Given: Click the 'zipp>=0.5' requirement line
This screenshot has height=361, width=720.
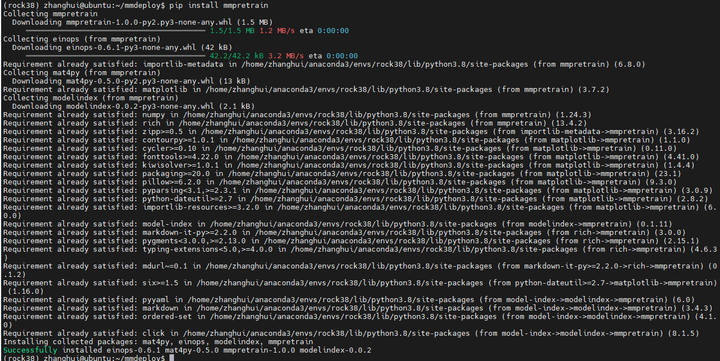Looking at the screenshot, I should tap(351, 132).
